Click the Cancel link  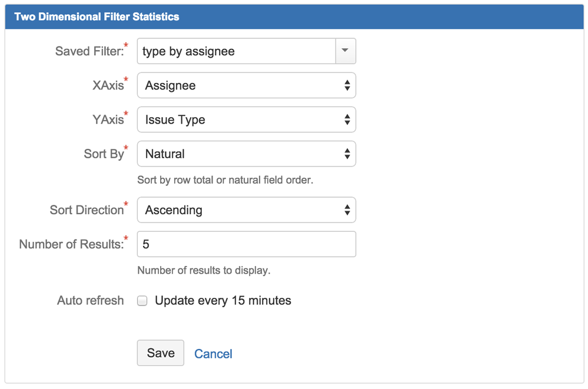pyautogui.click(x=213, y=354)
